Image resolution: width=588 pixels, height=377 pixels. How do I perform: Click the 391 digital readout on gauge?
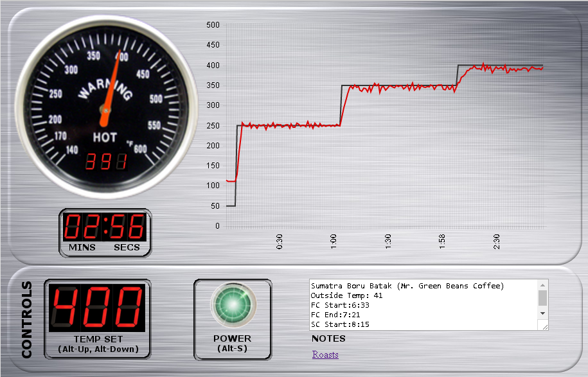[x=105, y=161]
